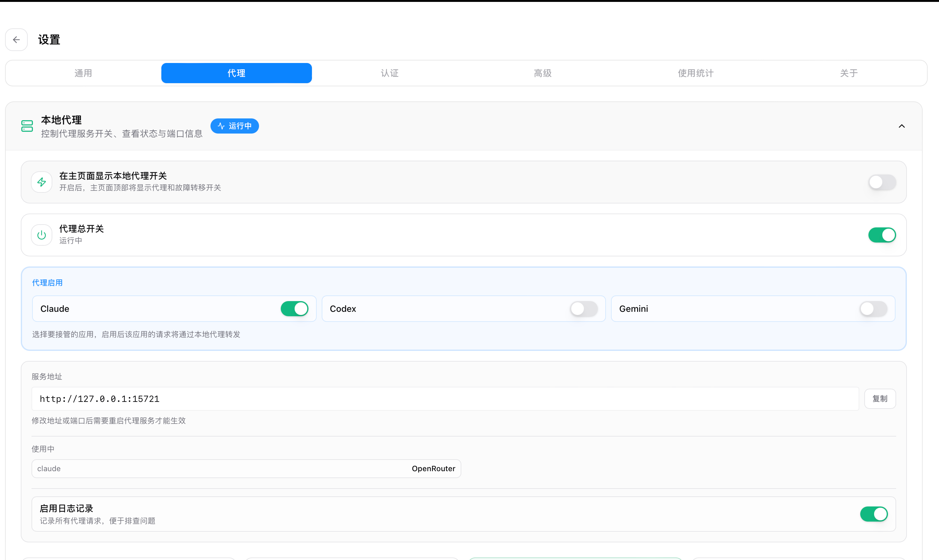Click the 服务地址 label
This screenshot has height=560, width=939.
[x=47, y=377]
